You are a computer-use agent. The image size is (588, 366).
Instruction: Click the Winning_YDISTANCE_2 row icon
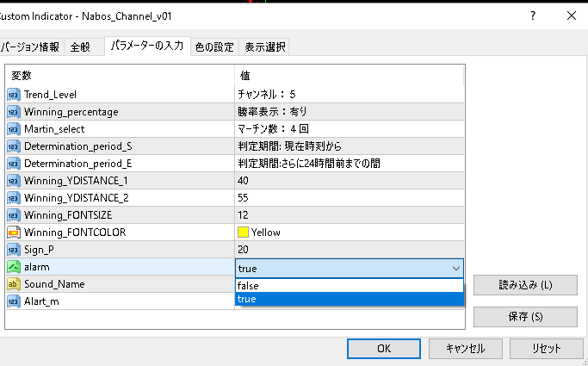click(14, 198)
